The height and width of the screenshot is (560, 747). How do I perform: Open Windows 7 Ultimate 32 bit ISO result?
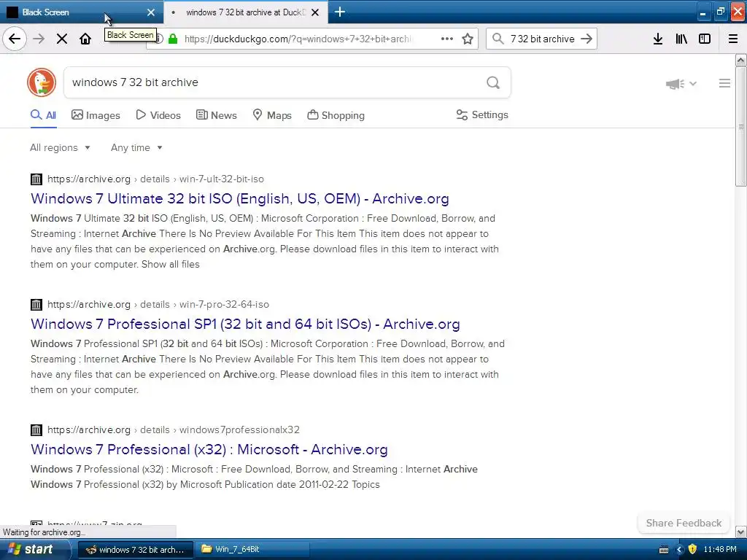coord(239,198)
